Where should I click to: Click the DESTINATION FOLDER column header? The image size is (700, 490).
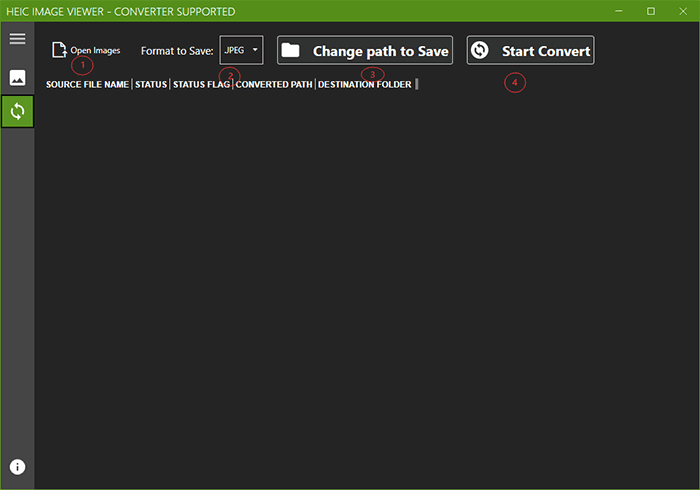point(365,84)
